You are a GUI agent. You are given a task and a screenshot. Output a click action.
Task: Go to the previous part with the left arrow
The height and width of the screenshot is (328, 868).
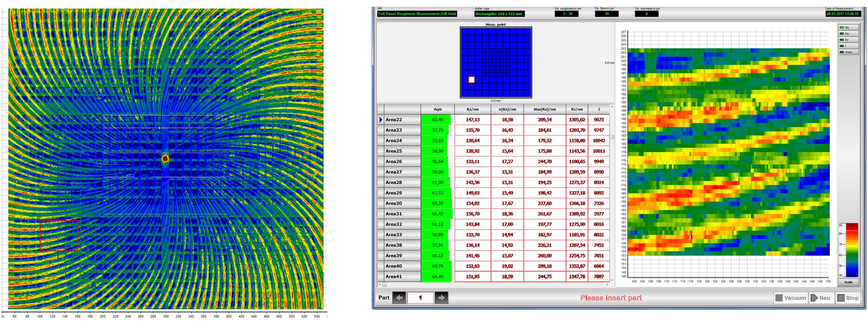[x=399, y=298]
